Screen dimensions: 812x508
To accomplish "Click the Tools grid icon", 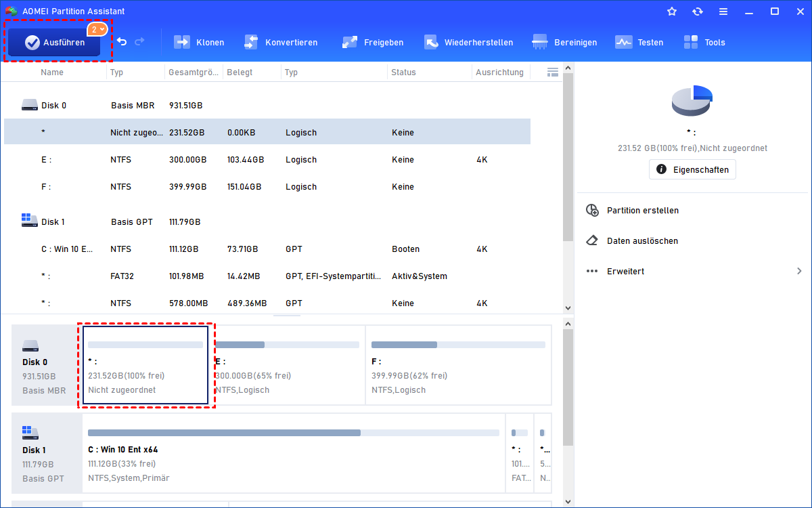I will coord(691,42).
